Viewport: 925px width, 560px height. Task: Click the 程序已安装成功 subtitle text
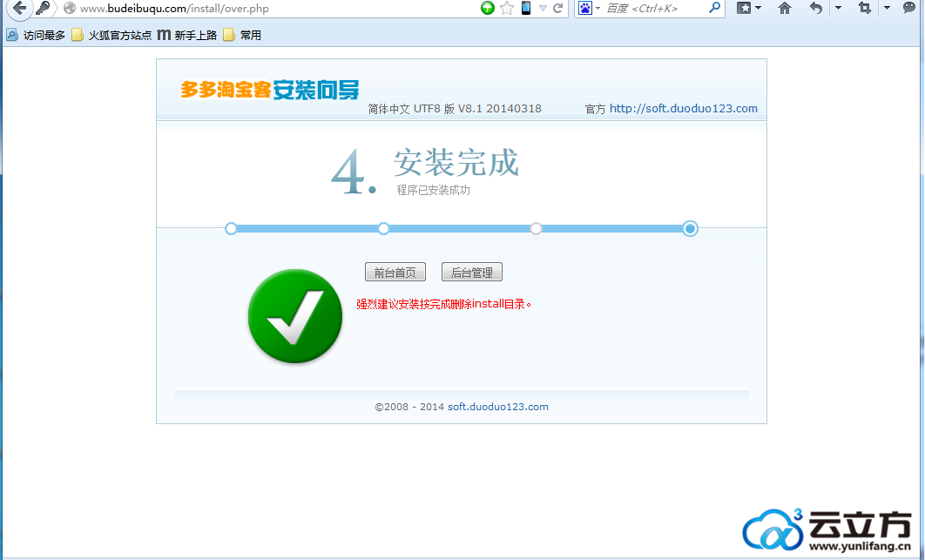click(x=434, y=190)
